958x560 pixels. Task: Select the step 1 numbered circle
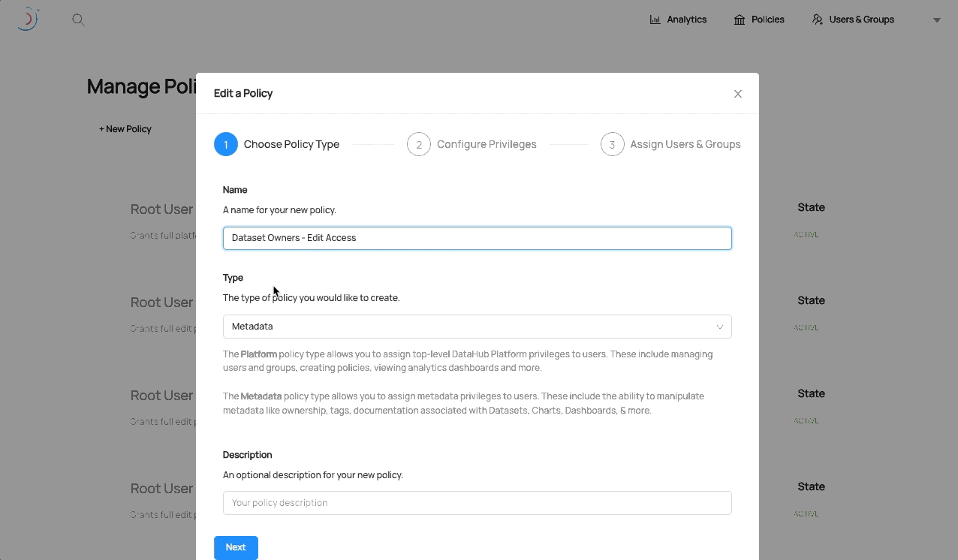point(226,144)
